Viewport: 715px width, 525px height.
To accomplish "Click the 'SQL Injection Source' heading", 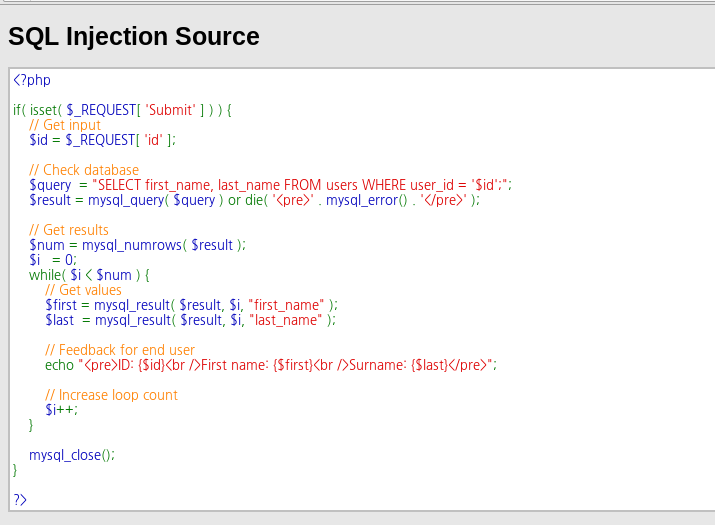I will click(x=134, y=36).
